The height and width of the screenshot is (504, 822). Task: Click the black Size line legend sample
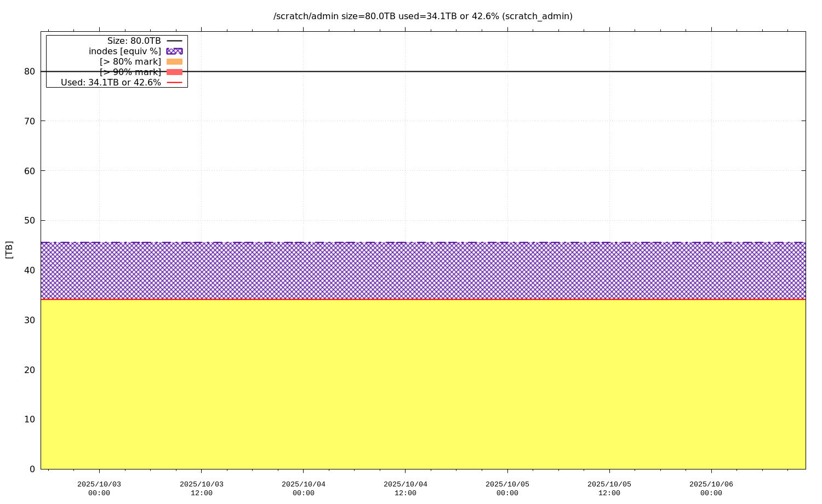click(174, 41)
